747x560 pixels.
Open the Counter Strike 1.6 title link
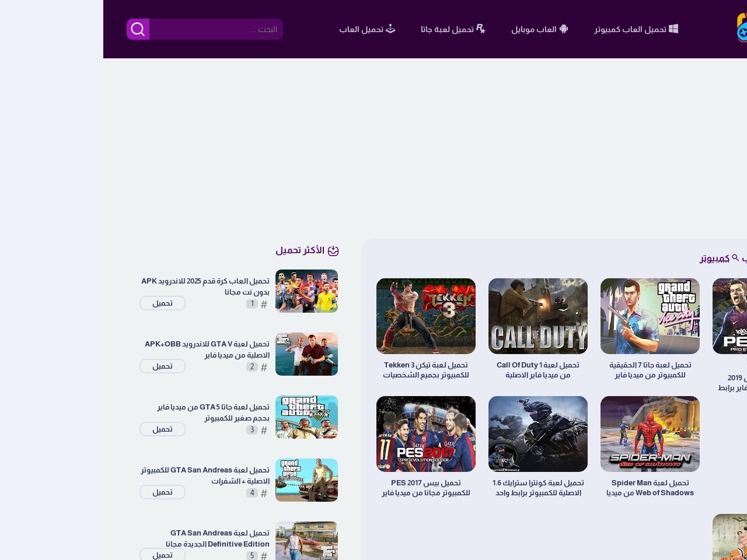[538, 488]
